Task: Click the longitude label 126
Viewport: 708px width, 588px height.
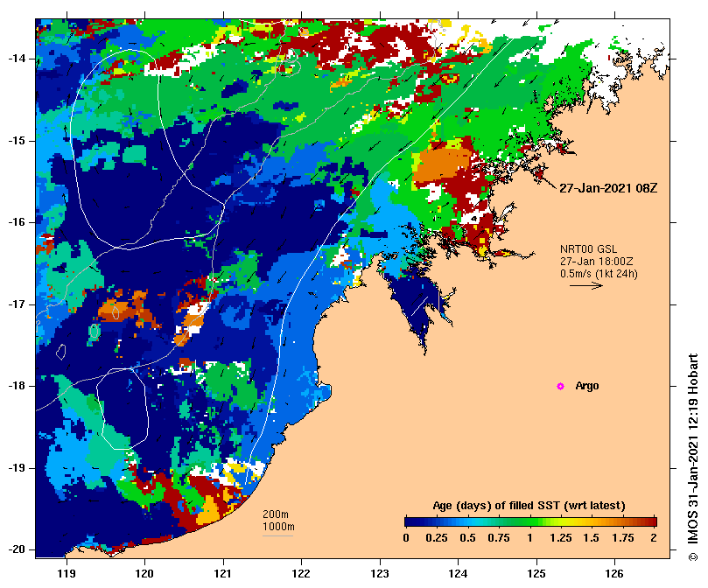Action: 614,574
